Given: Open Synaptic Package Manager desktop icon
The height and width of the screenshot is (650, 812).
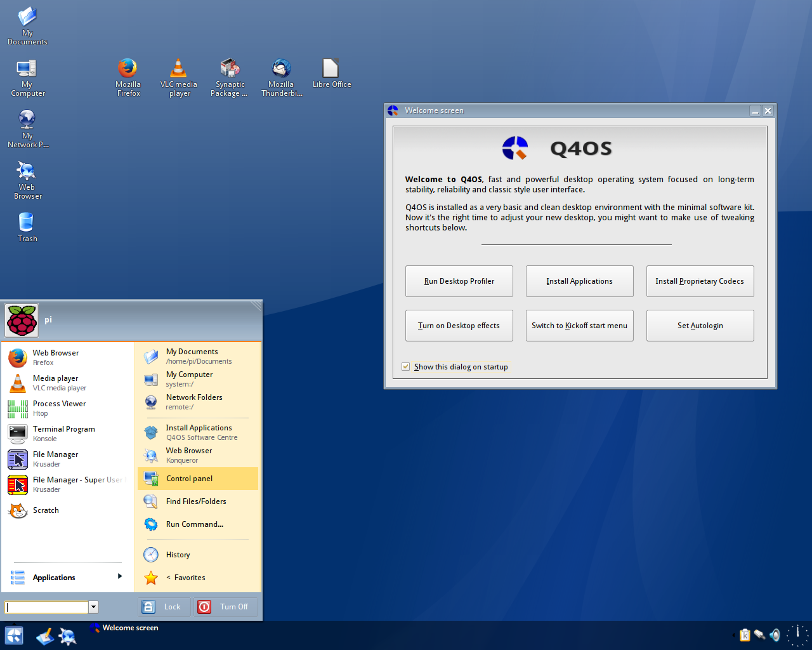Looking at the screenshot, I should (x=229, y=77).
